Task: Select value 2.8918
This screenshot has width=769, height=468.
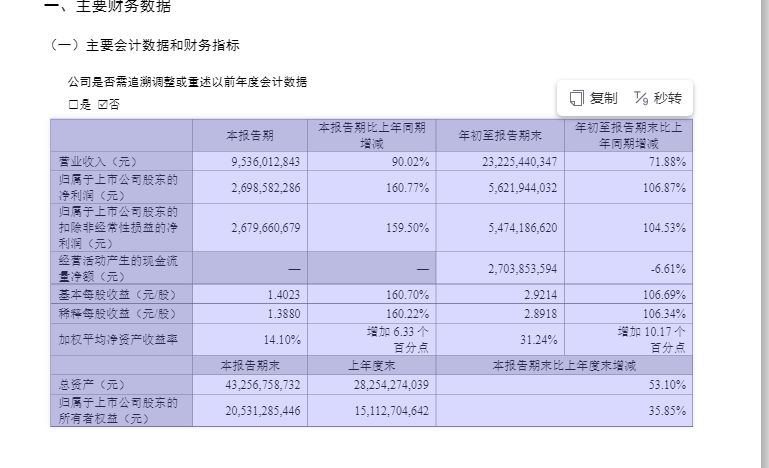Action: tap(540, 313)
